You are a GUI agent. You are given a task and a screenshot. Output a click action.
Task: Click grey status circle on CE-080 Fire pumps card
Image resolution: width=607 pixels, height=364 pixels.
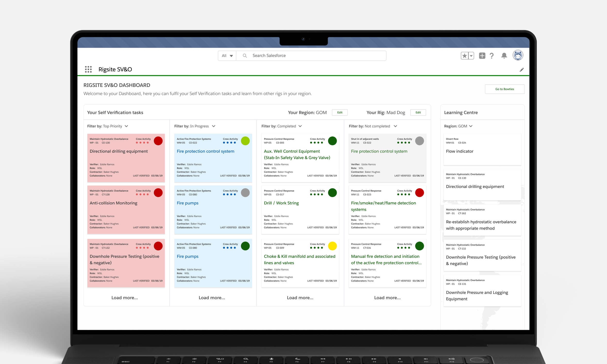pyautogui.click(x=245, y=192)
